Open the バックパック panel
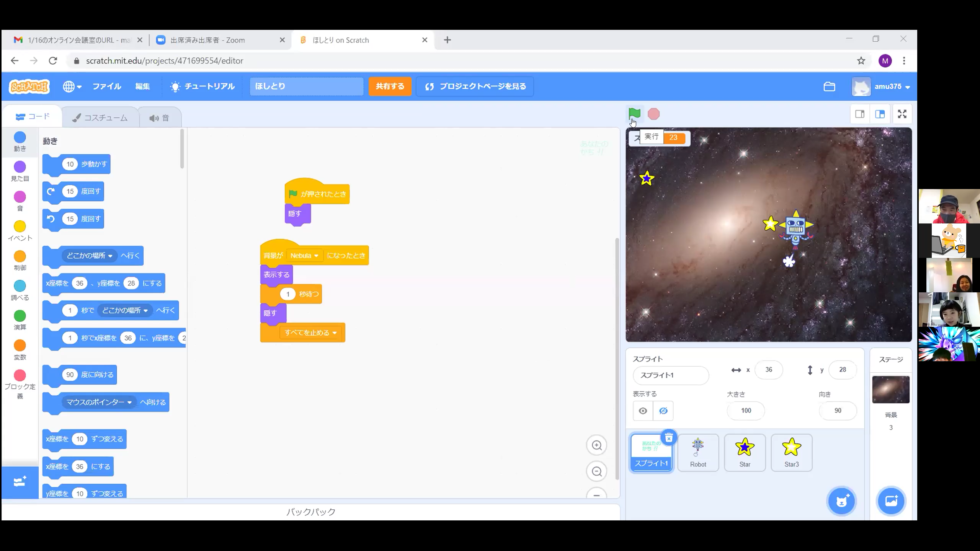The width and height of the screenshot is (980, 551). [x=311, y=512]
